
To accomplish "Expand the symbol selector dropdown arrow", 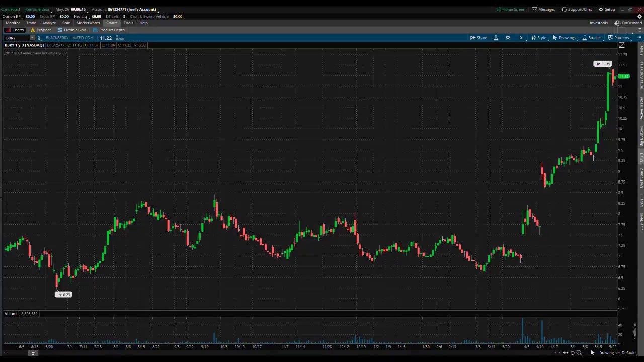I will tap(32, 38).
